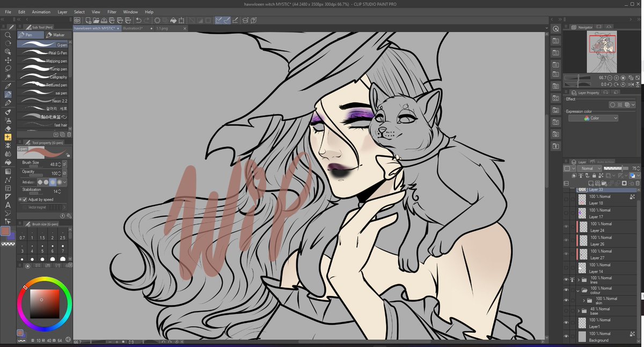644x347 pixels.
Task: Open the File menu
Action: pos(8,12)
